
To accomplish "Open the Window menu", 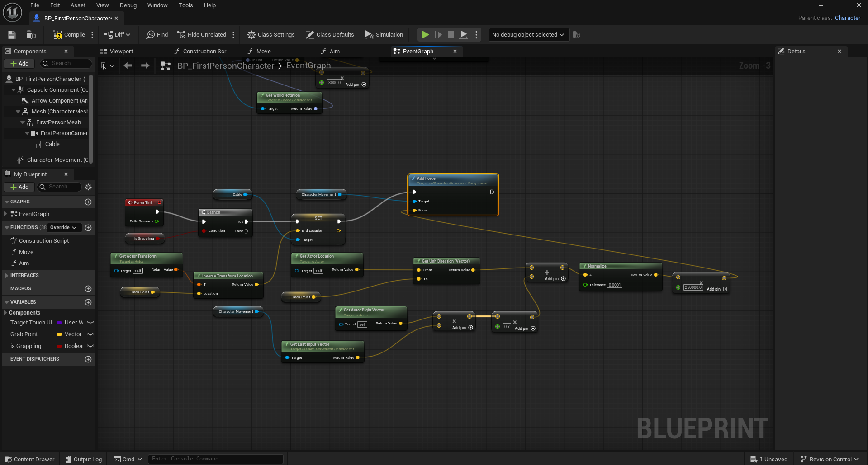I will tap(157, 5).
